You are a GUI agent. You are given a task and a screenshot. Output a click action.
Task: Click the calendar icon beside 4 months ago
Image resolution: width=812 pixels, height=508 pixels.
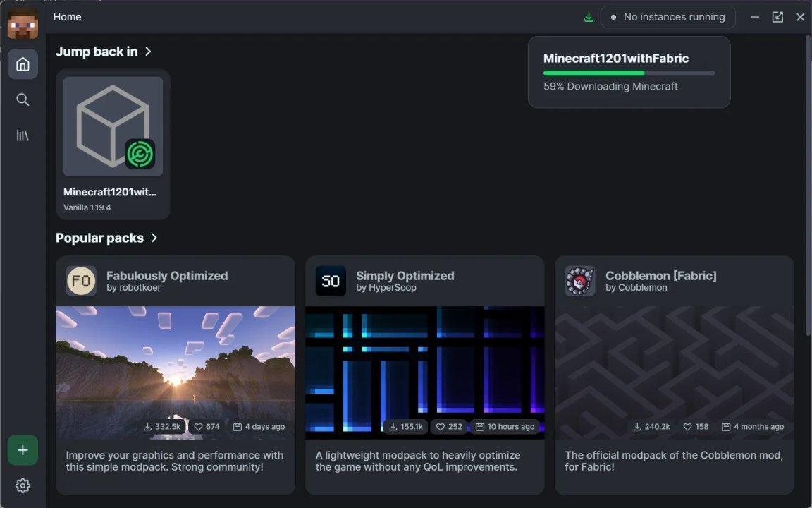point(726,427)
